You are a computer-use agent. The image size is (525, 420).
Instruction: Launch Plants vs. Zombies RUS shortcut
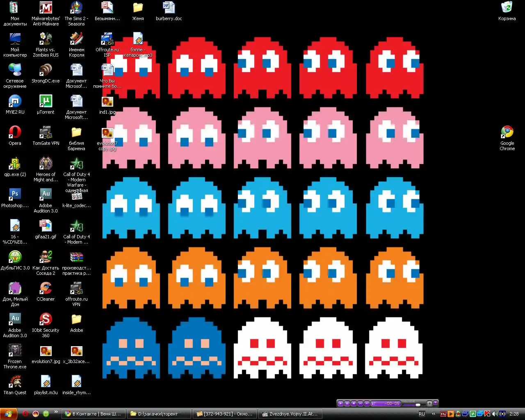click(x=46, y=39)
